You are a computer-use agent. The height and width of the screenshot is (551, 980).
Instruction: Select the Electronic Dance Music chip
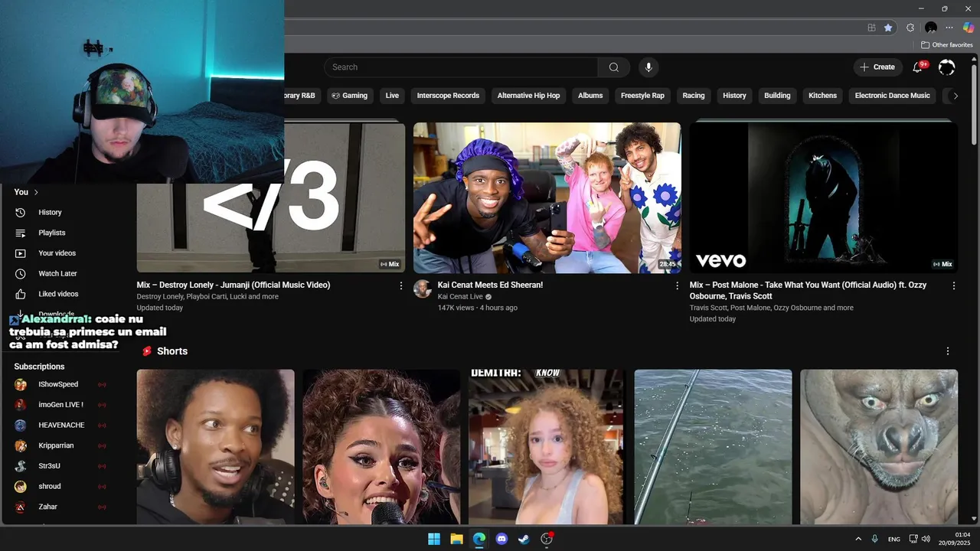click(x=892, y=96)
